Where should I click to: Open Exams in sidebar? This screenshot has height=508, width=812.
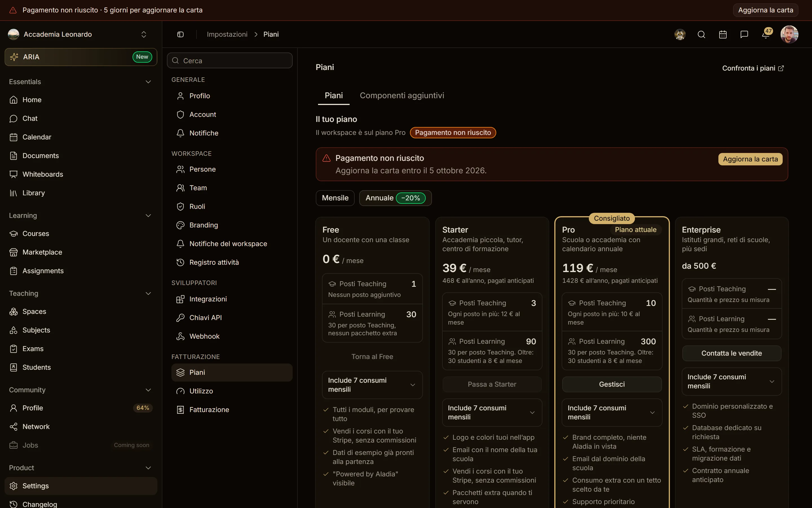click(x=81, y=349)
